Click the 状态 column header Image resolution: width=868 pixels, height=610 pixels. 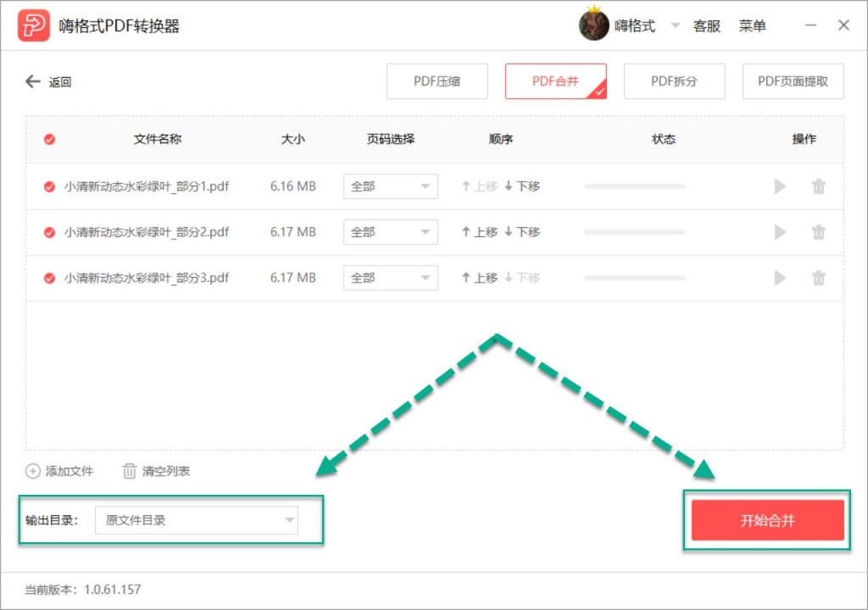click(663, 139)
